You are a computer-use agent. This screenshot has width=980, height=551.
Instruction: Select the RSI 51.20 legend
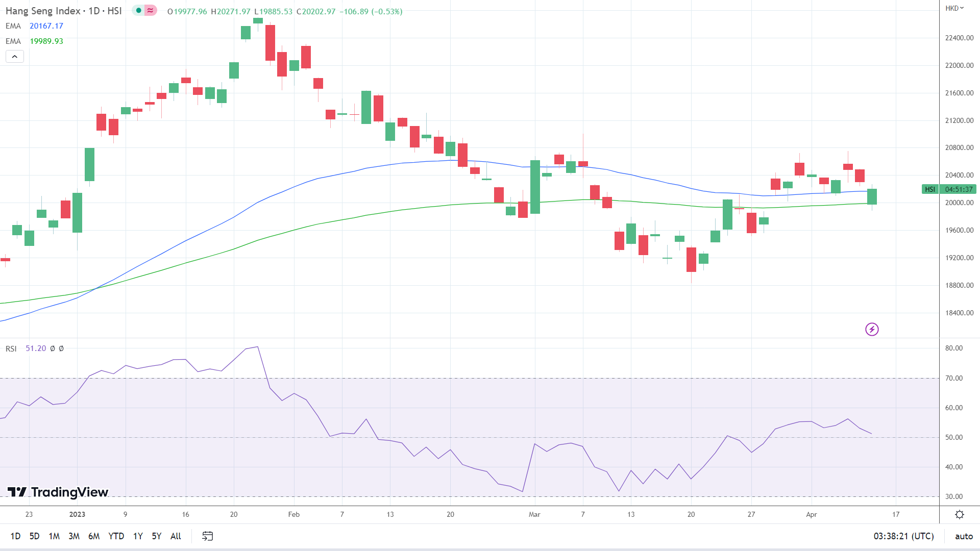(26, 348)
